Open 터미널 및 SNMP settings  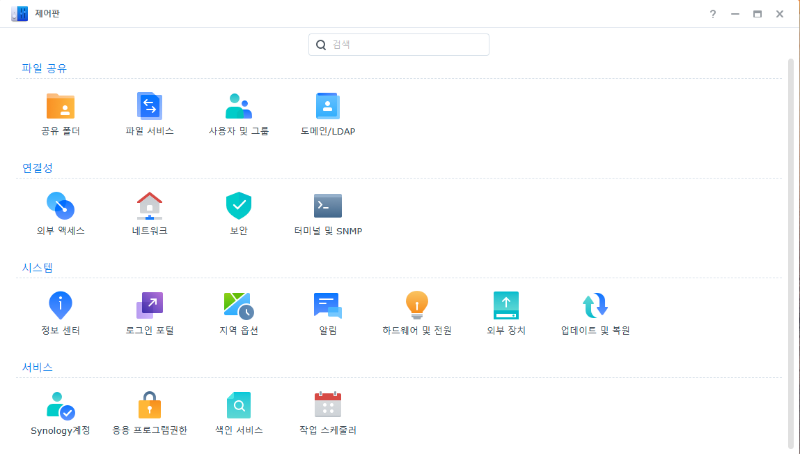coord(328,206)
